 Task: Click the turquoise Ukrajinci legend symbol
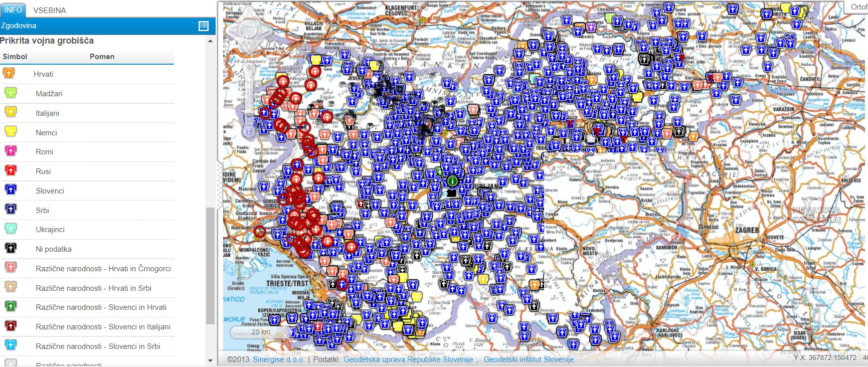click(11, 229)
